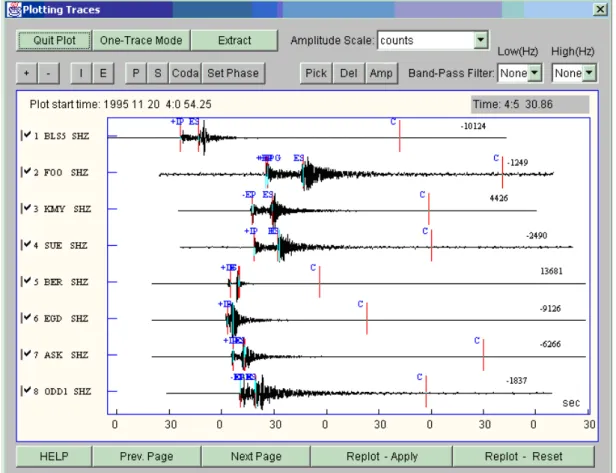Toggle checkbox for trace 7 ASK SHZ

[x=26, y=354]
